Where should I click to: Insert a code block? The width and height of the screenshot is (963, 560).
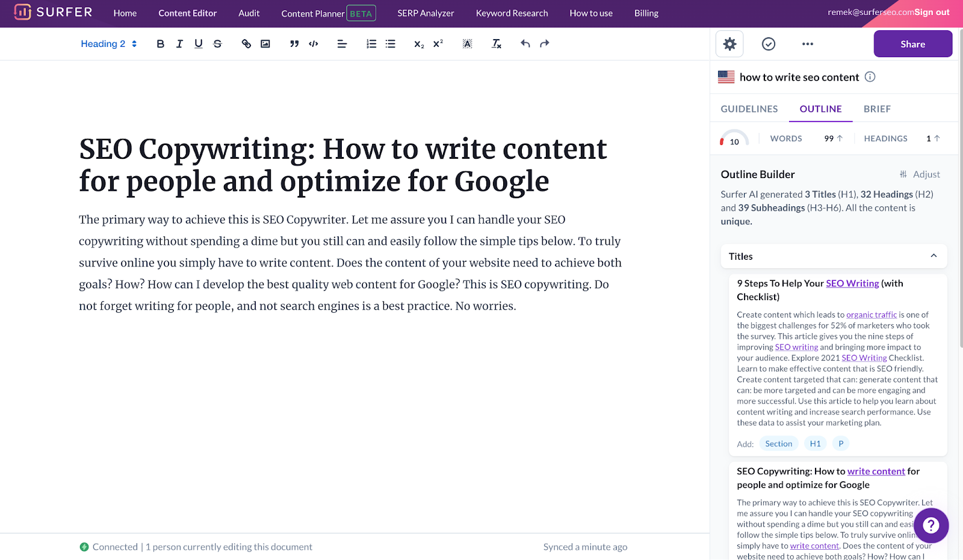coord(314,44)
